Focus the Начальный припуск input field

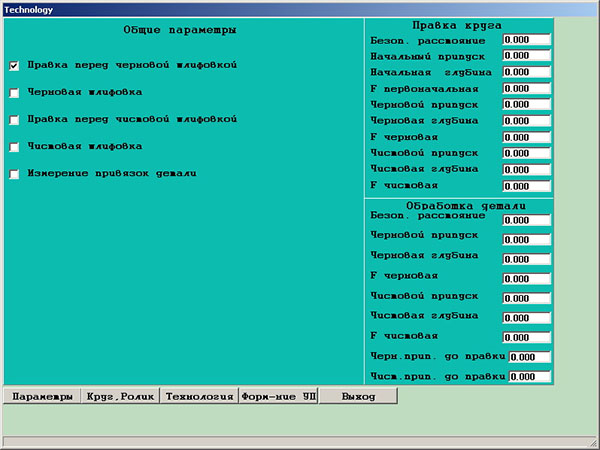point(527,56)
